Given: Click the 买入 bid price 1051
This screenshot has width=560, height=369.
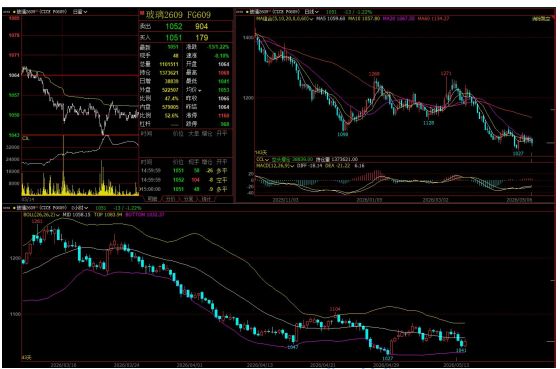Looking at the screenshot, I should point(174,38).
